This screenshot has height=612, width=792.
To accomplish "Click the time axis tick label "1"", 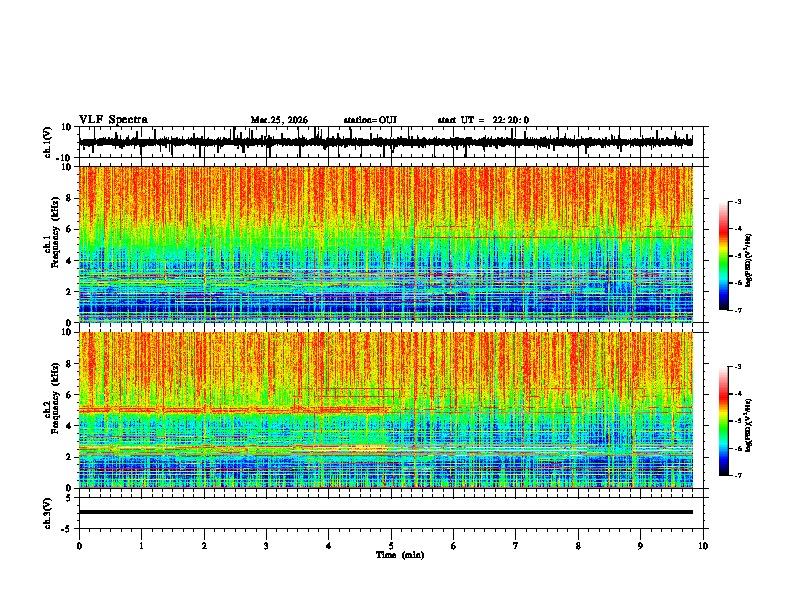I will pyautogui.click(x=141, y=546).
